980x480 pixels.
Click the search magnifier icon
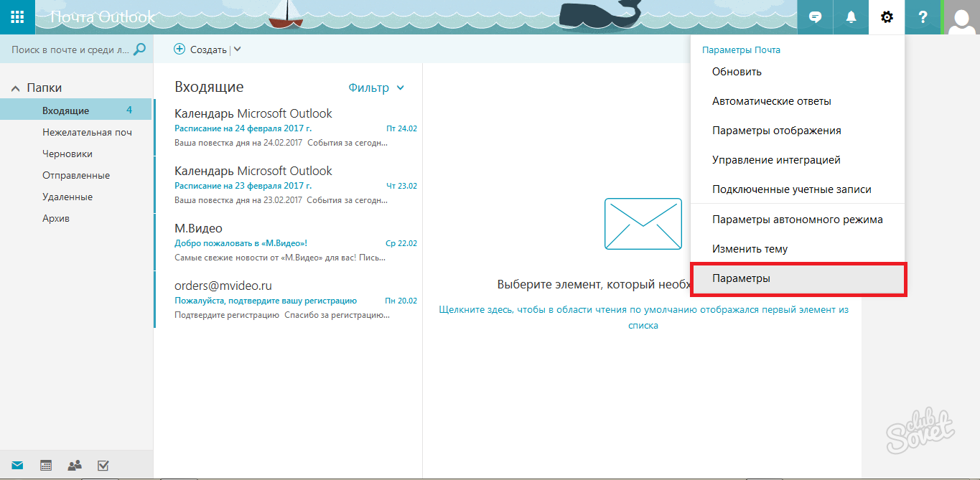[139, 50]
